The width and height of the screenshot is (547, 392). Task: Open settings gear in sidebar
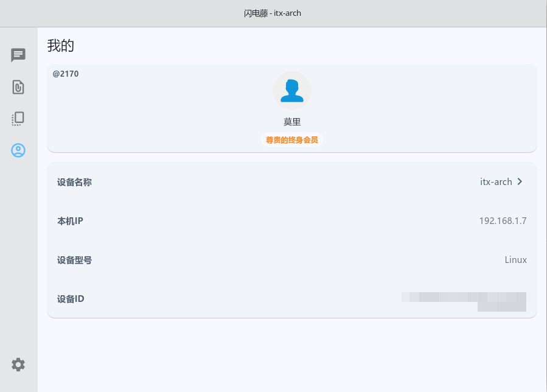[18, 365]
